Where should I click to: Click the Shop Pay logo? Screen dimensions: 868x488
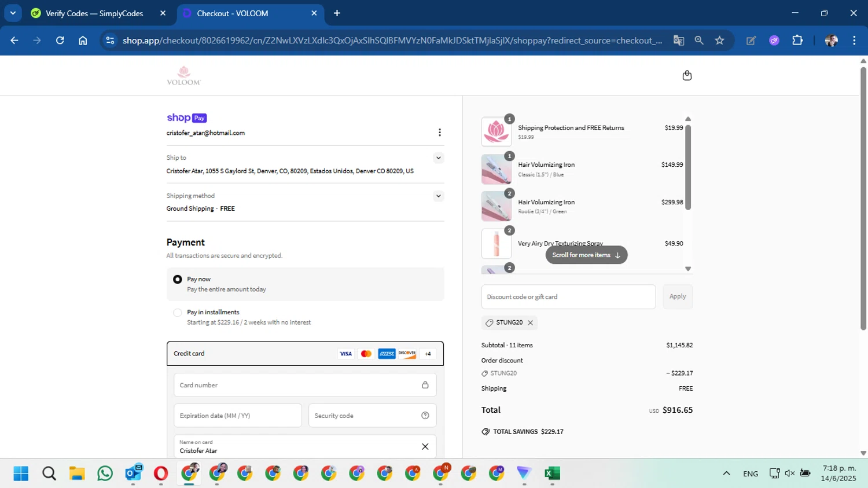(186, 118)
